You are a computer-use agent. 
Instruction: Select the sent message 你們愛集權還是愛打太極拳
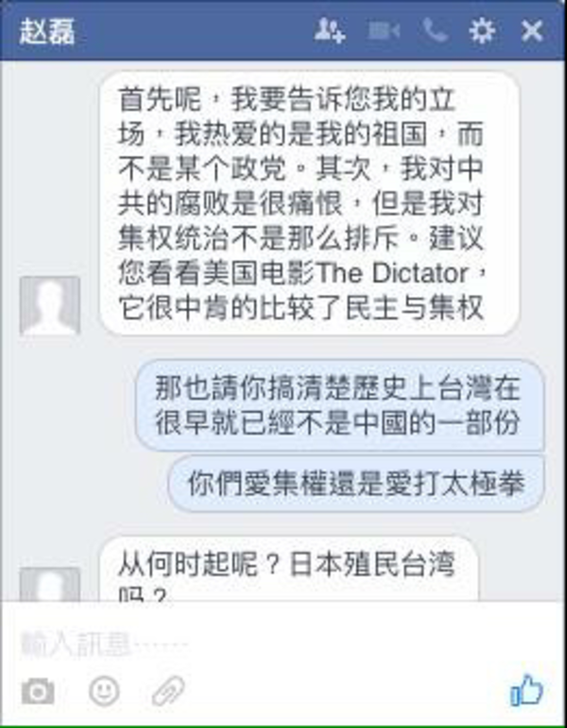coord(356,483)
